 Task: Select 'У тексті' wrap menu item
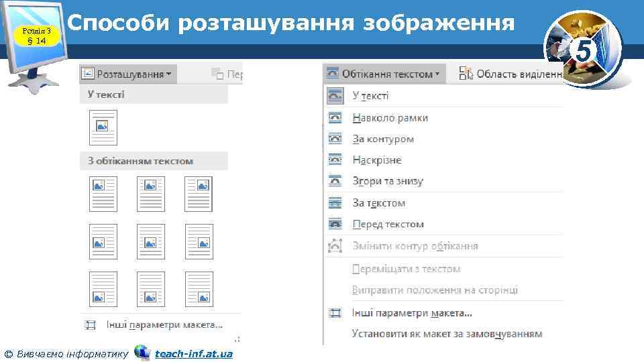pos(443,96)
